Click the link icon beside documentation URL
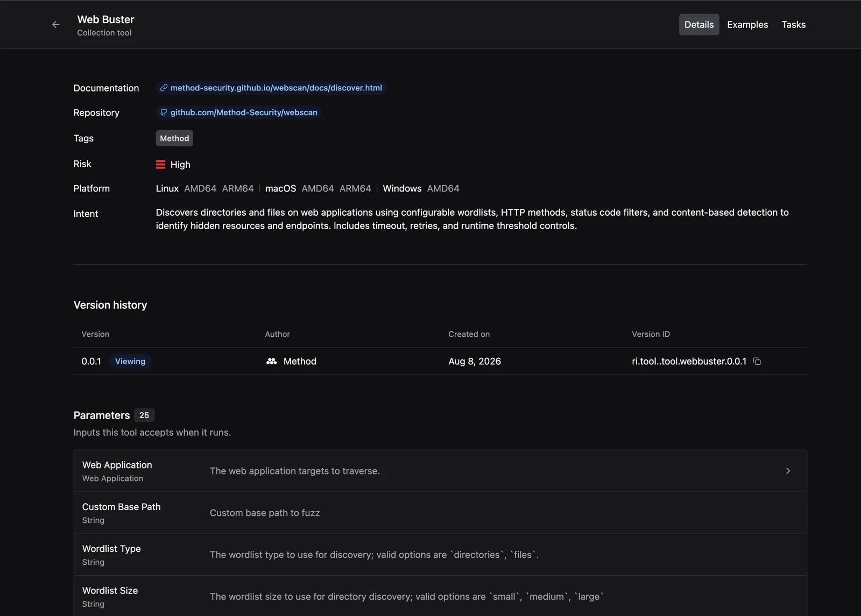861x616 pixels. coord(164,88)
